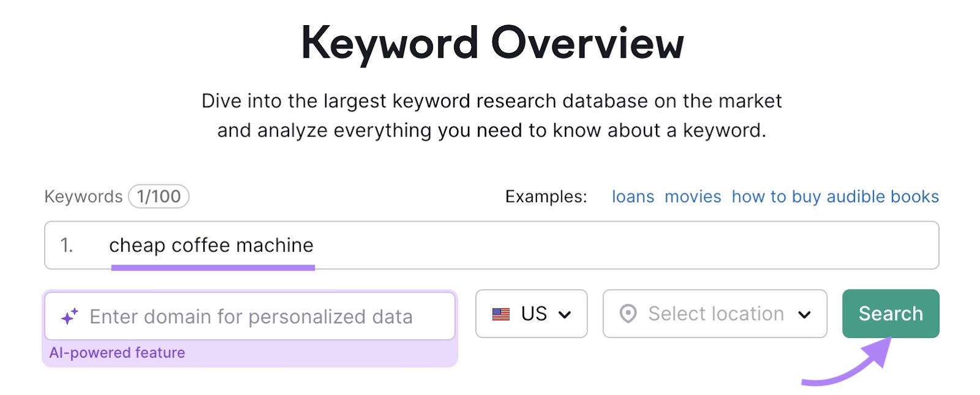Click the Search button

tap(890, 314)
